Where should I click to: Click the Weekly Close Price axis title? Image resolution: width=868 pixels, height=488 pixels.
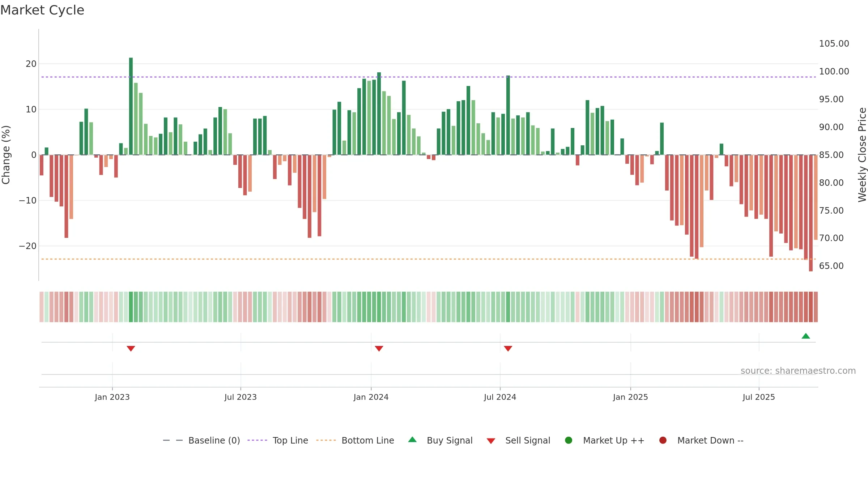click(x=862, y=155)
